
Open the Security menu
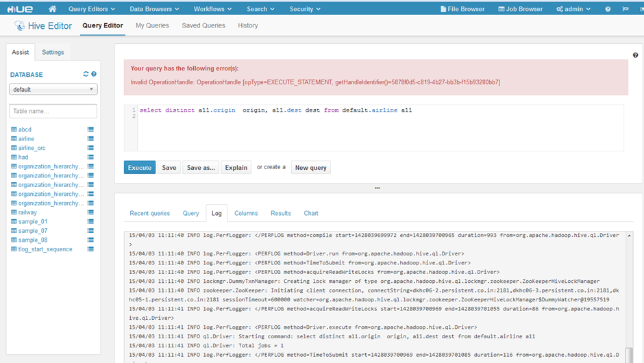click(305, 9)
